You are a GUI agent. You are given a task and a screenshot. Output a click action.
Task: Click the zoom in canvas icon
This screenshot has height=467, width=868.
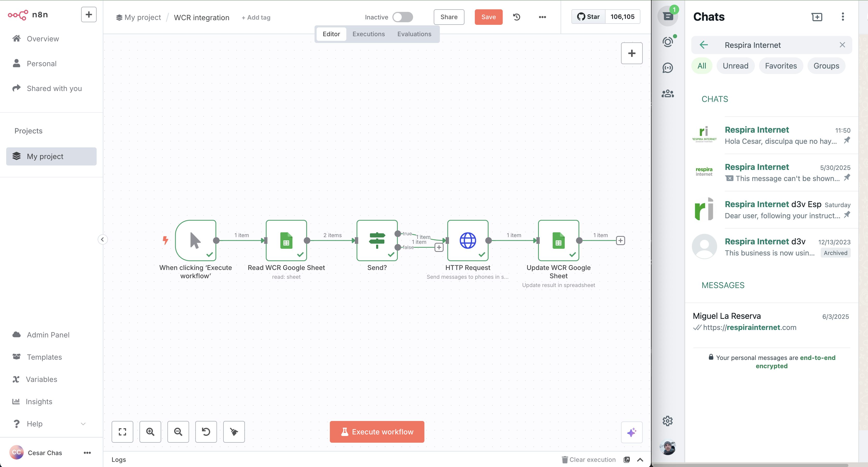coord(150,432)
